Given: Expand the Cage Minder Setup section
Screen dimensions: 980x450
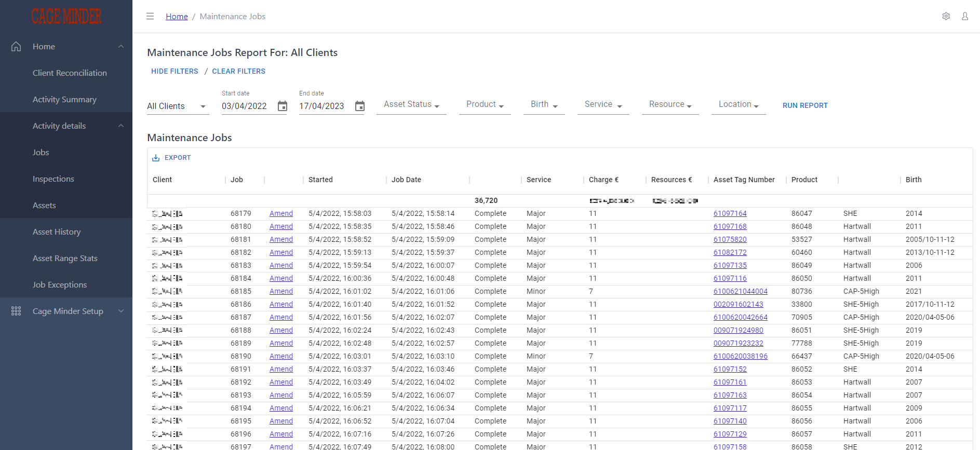Looking at the screenshot, I should [x=121, y=311].
